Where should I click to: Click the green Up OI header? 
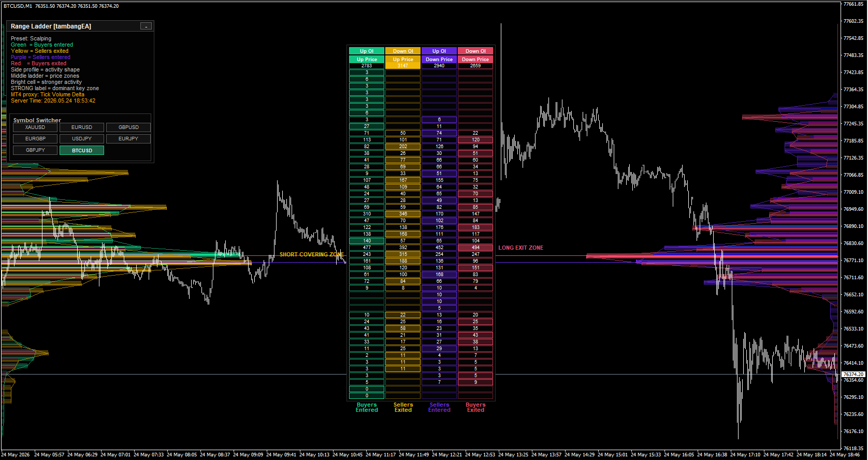click(x=367, y=51)
